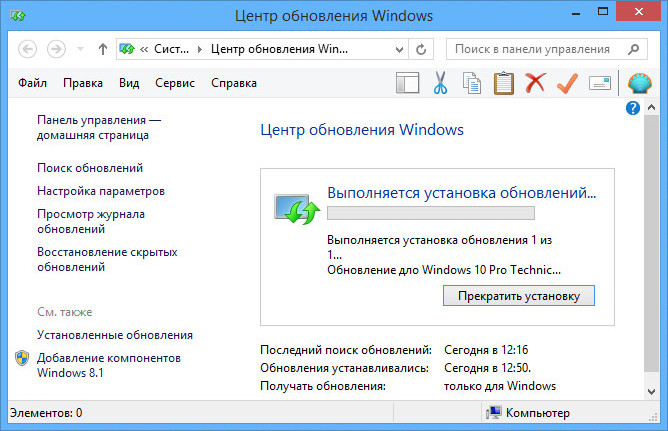Screen dimensions: 668x431
Task: Click the email envelope toolbar icon
Action: tap(600, 83)
